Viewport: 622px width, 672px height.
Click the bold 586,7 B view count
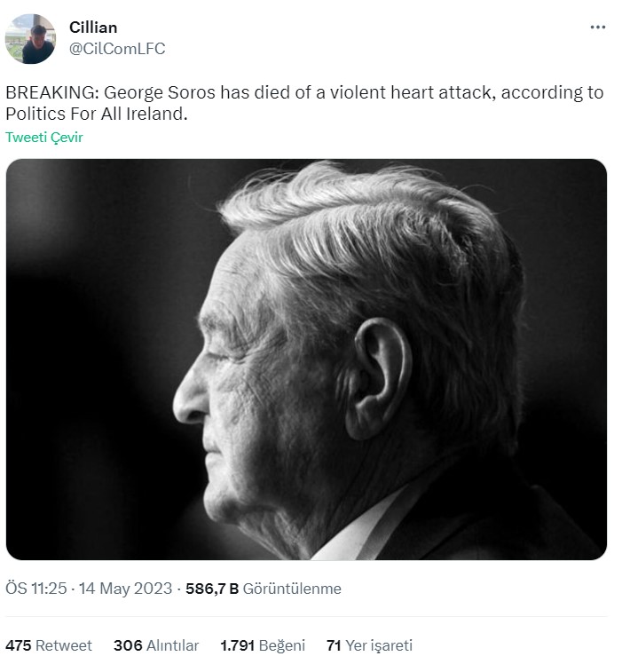click(x=211, y=589)
